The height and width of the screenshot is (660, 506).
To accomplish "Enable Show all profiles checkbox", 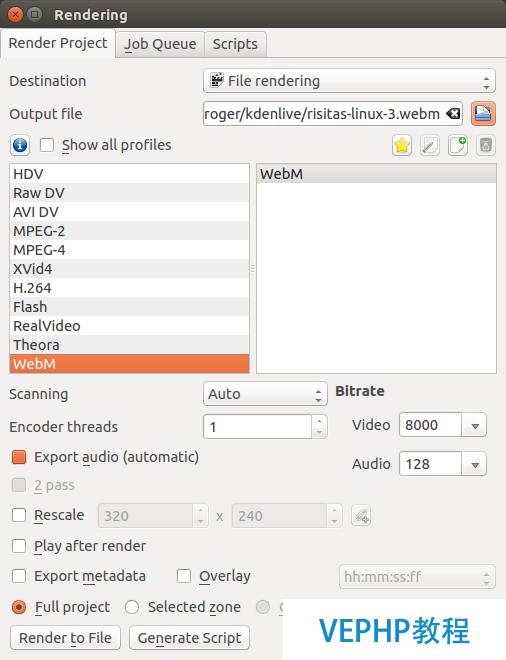I will point(47,145).
